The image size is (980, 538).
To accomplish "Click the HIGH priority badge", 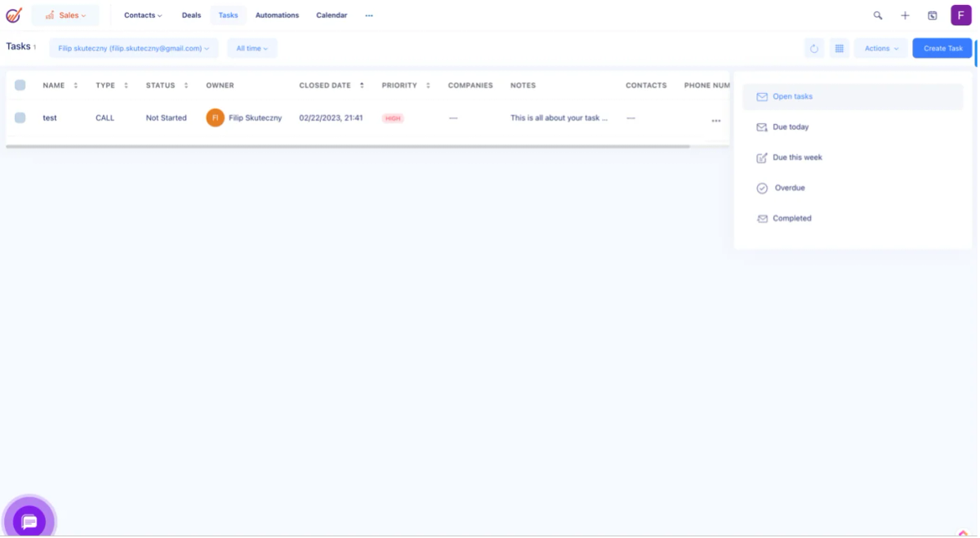I will point(393,118).
